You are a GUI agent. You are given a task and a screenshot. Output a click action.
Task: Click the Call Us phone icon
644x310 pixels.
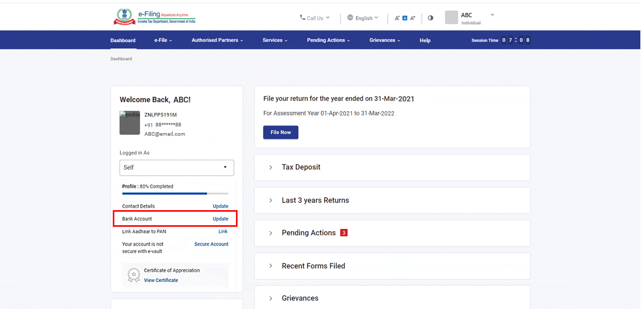point(303,18)
